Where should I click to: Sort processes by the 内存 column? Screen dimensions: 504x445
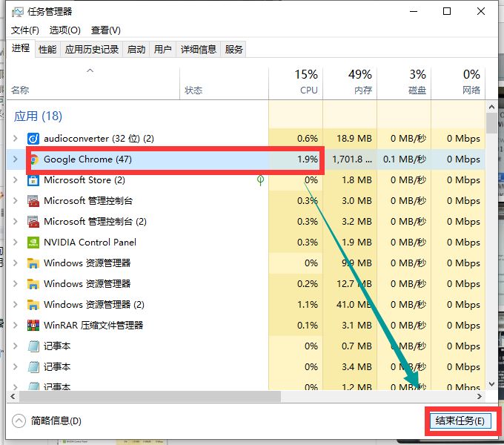coord(349,82)
